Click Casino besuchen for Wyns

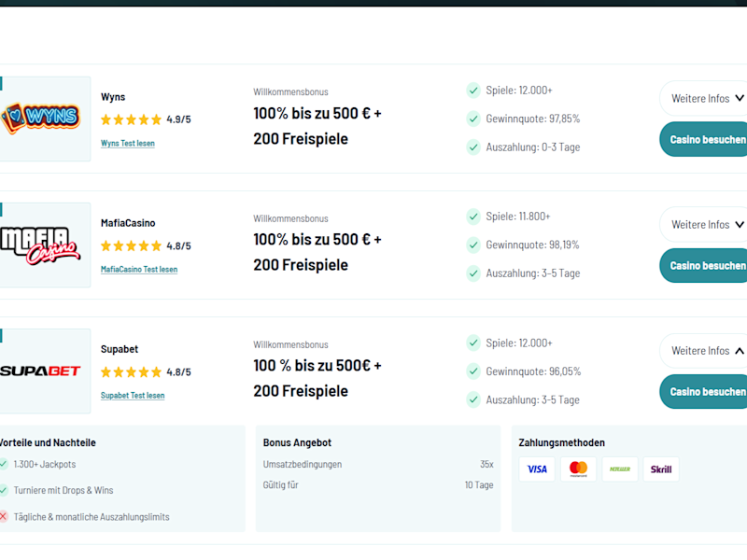click(704, 139)
